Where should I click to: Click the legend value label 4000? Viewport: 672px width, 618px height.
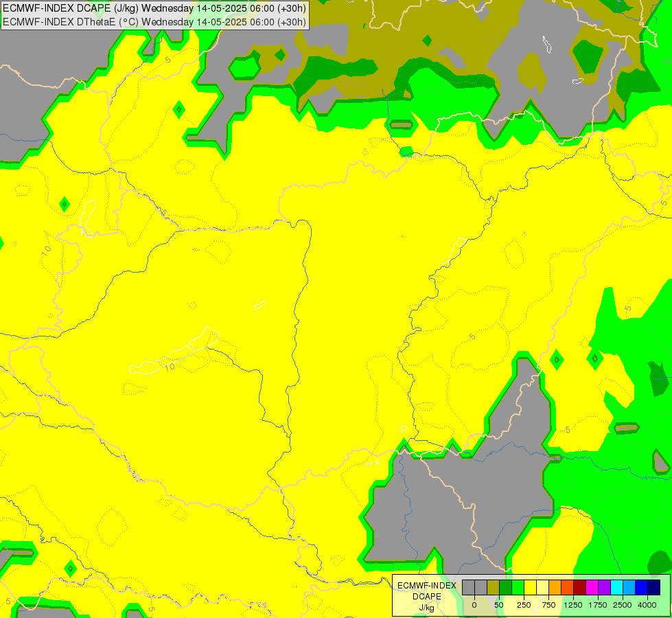tap(647, 605)
